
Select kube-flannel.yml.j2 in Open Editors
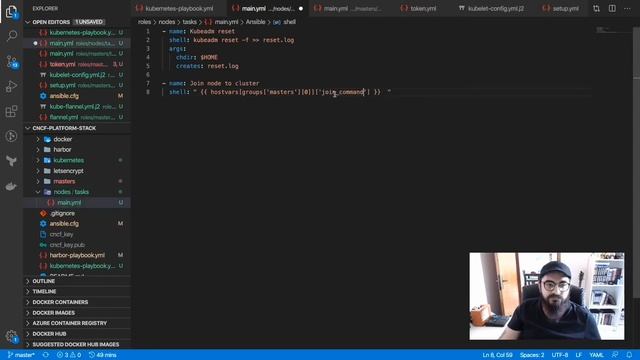(77, 107)
